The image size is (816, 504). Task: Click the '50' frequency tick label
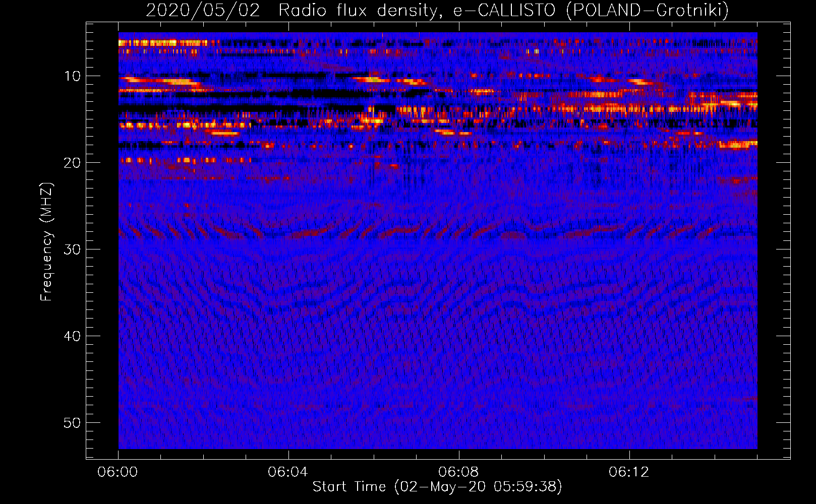click(73, 422)
